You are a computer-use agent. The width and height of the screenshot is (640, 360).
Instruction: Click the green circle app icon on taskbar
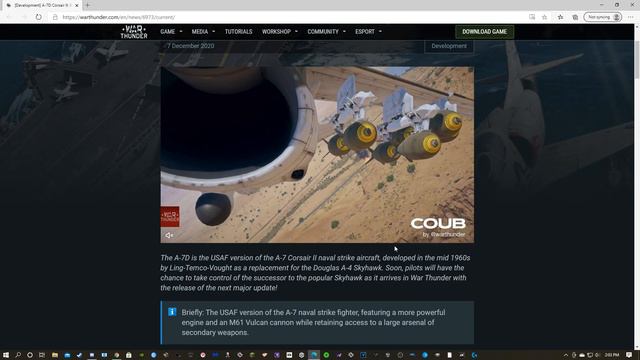[x=326, y=355]
